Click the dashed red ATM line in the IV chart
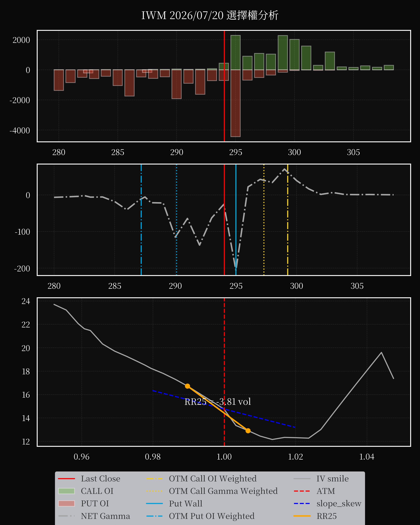Image resolution: width=420 pixels, height=525 pixels. [x=224, y=372]
